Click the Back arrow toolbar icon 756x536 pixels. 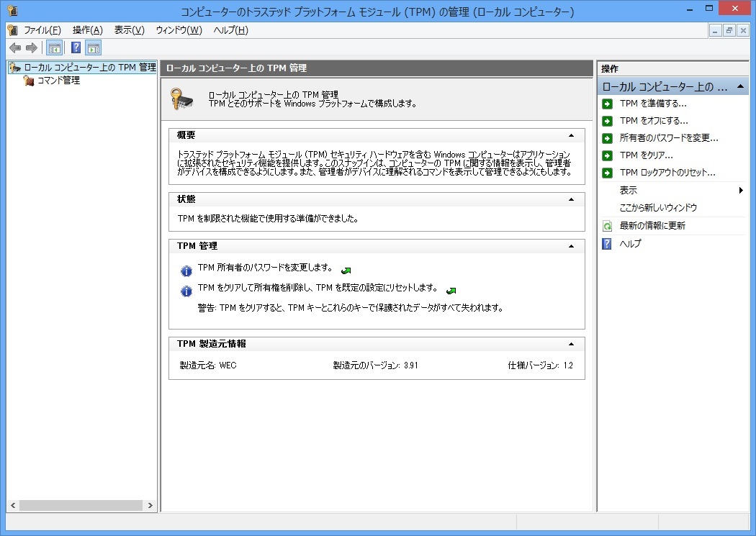15,47
